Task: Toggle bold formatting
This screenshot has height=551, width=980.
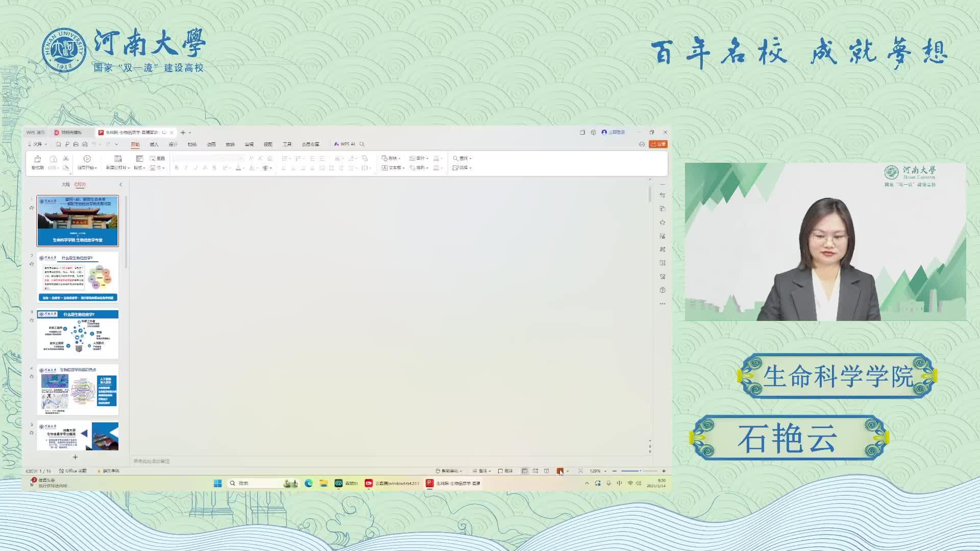Action: coord(177,168)
